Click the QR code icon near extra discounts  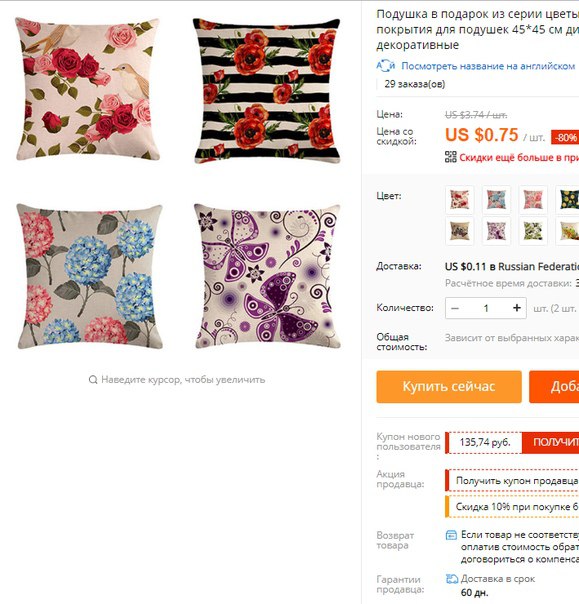[451, 157]
